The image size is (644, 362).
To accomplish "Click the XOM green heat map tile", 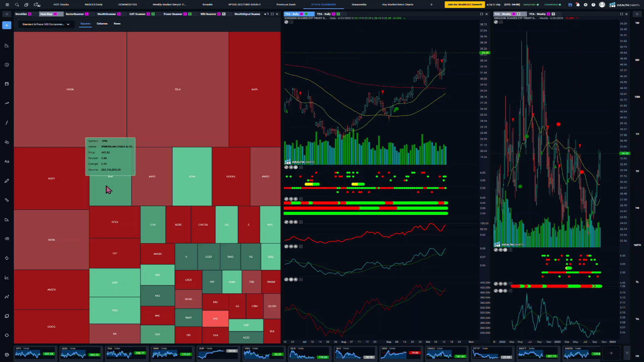I will point(192,176).
